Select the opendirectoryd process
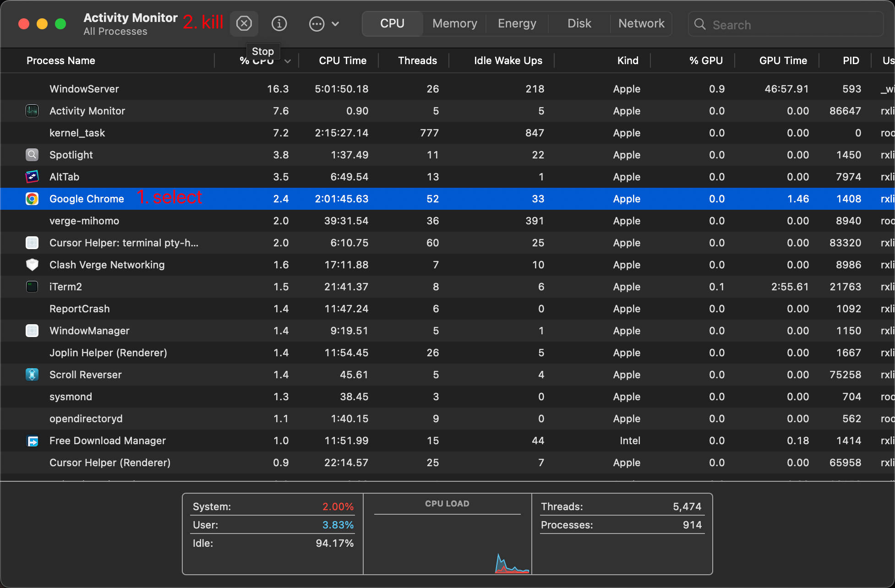Image resolution: width=895 pixels, height=588 pixels. point(447,419)
